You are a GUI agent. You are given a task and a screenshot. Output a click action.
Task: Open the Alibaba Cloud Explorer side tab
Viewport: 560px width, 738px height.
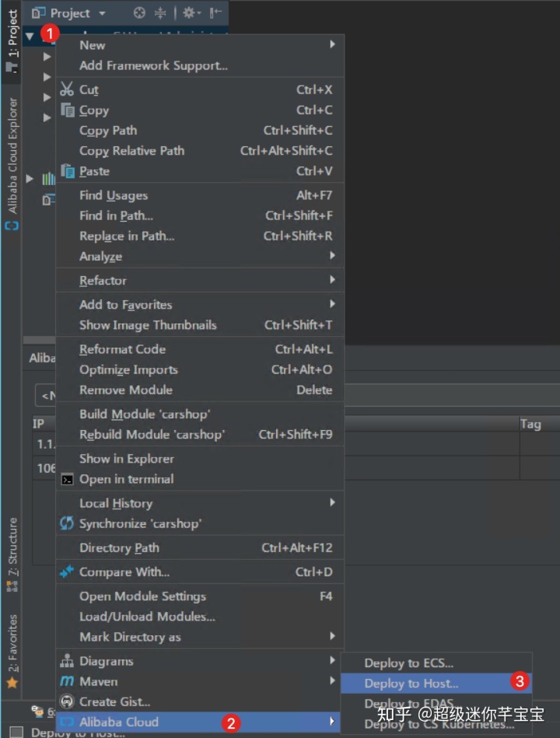12,163
